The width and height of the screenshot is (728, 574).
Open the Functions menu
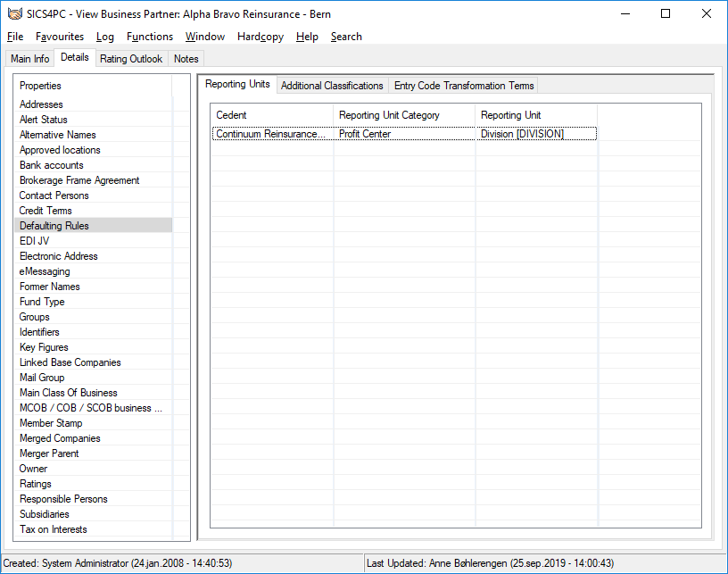click(x=150, y=37)
